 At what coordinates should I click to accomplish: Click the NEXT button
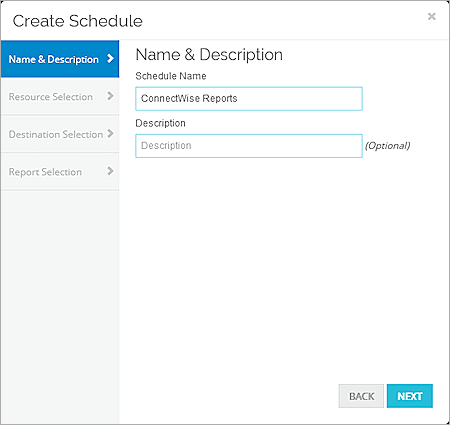410,396
